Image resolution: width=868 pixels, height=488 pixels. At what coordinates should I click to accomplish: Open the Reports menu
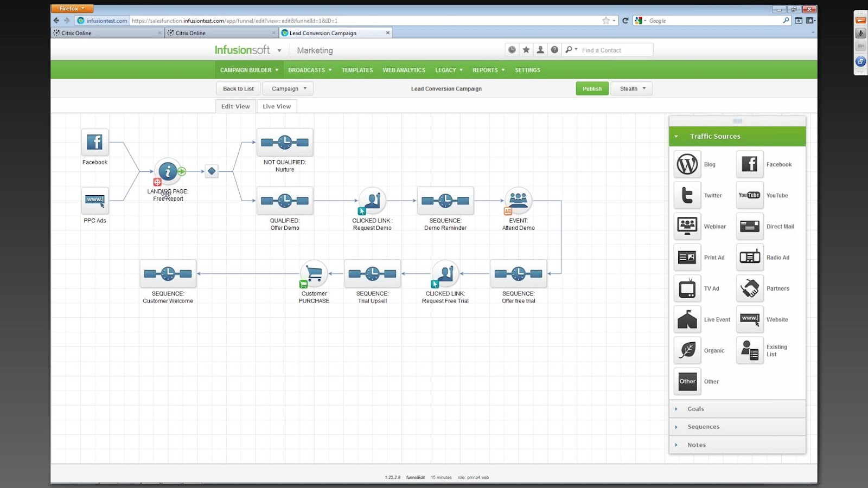(x=487, y=69)
